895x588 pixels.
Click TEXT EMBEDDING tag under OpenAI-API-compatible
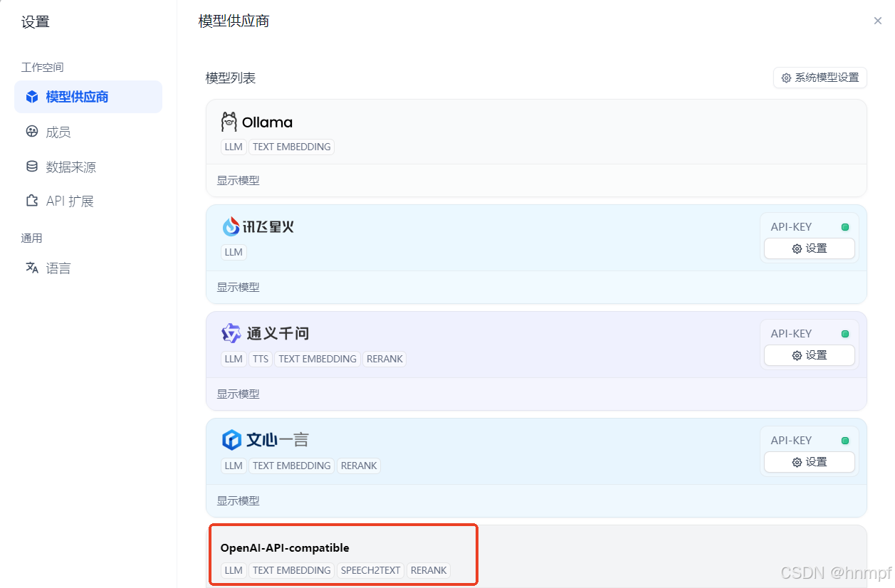292,570
